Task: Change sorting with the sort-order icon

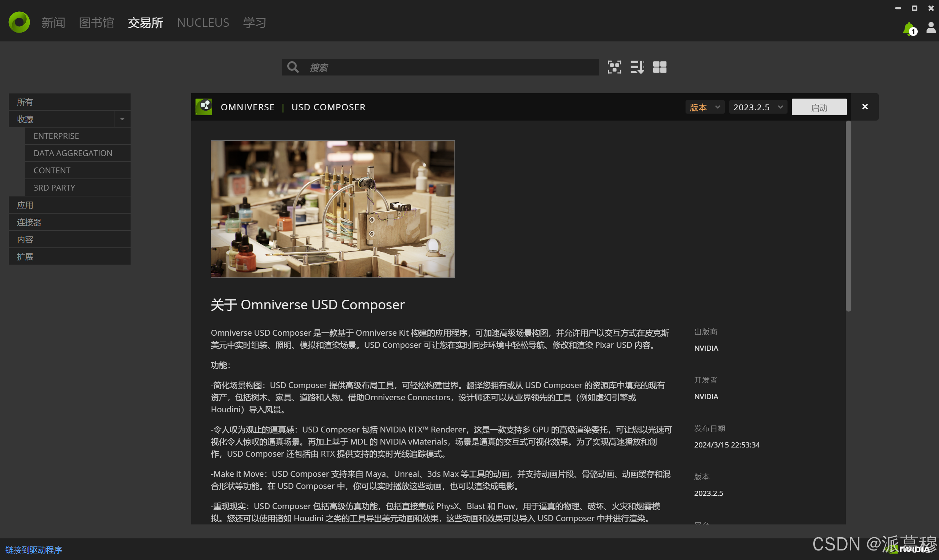Action: (637, 67)
